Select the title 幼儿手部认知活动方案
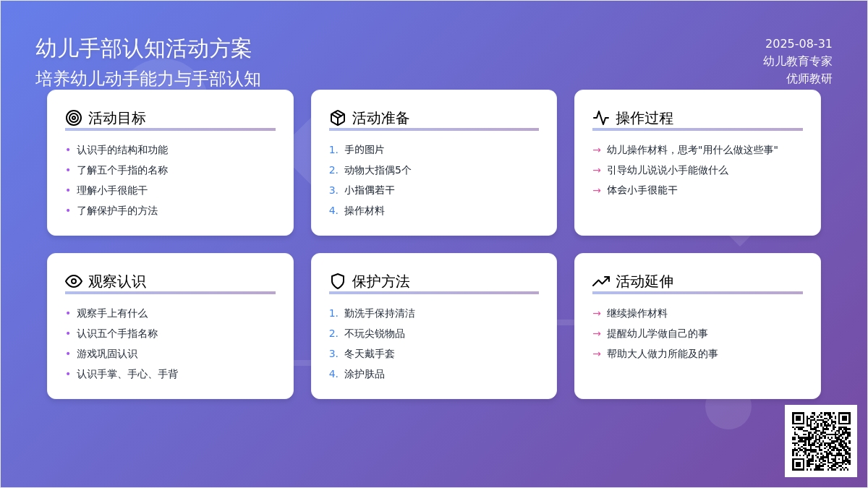This screenshot has height=488, width=868. 143,48
